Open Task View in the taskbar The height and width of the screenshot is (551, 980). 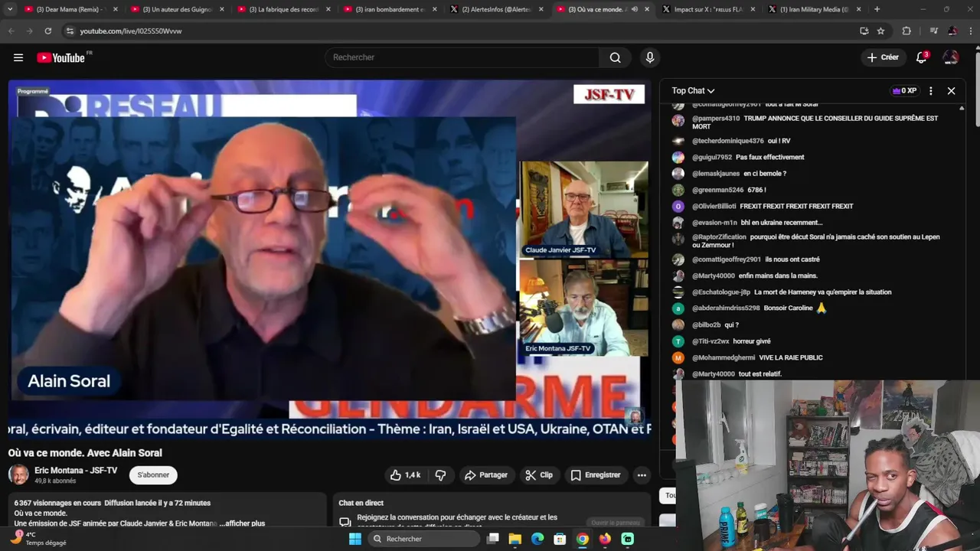coord(493,539)
